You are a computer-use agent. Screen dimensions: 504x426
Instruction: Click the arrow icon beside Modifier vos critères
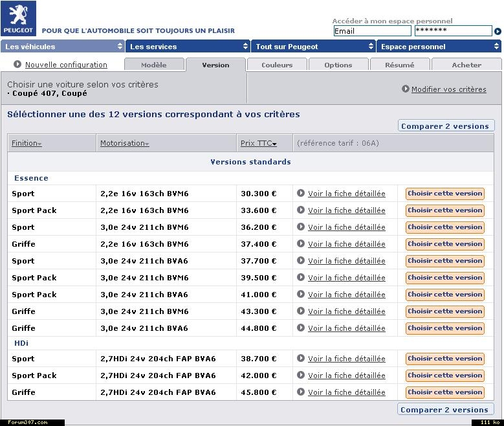[x=406, y=89]
